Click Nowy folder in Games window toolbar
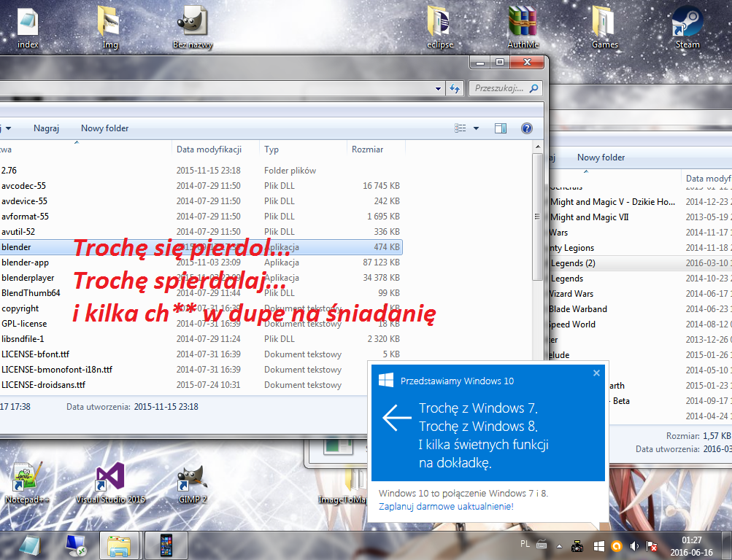 601,157
